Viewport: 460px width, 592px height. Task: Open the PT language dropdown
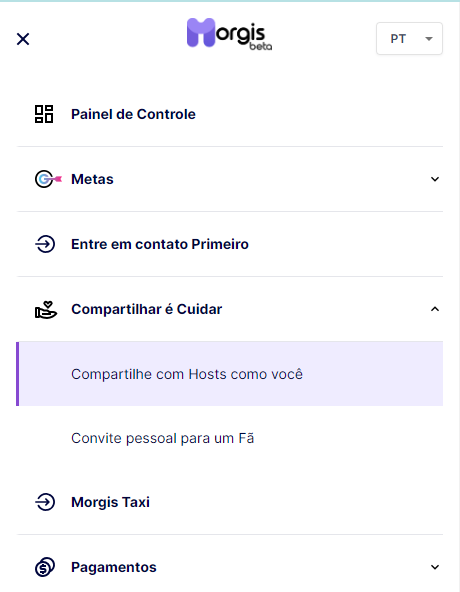point(409,39)
